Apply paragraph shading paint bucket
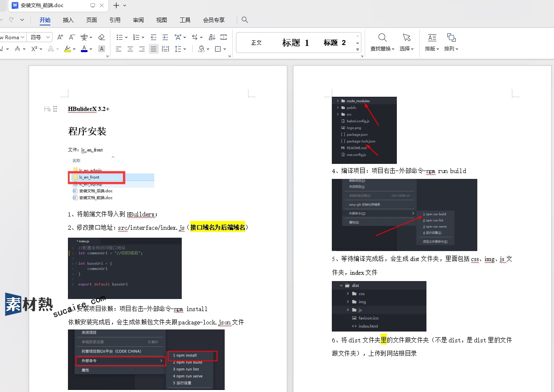 (201, 49)
